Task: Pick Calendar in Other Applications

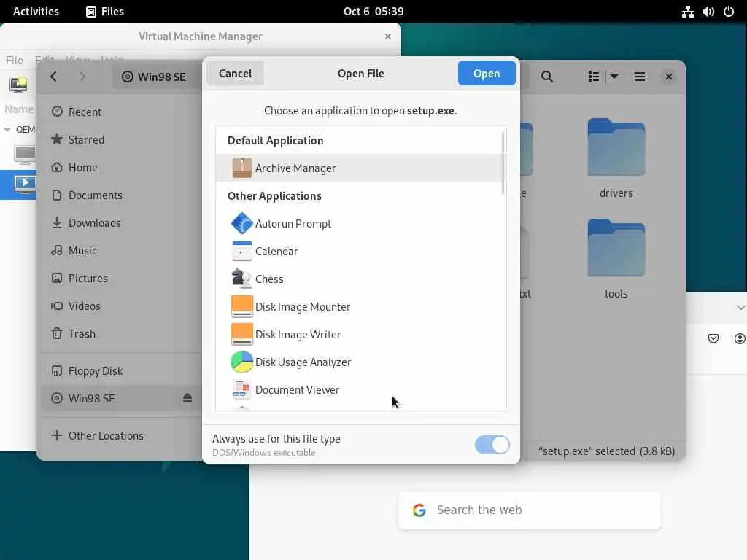Action: [x=360, y=251]
